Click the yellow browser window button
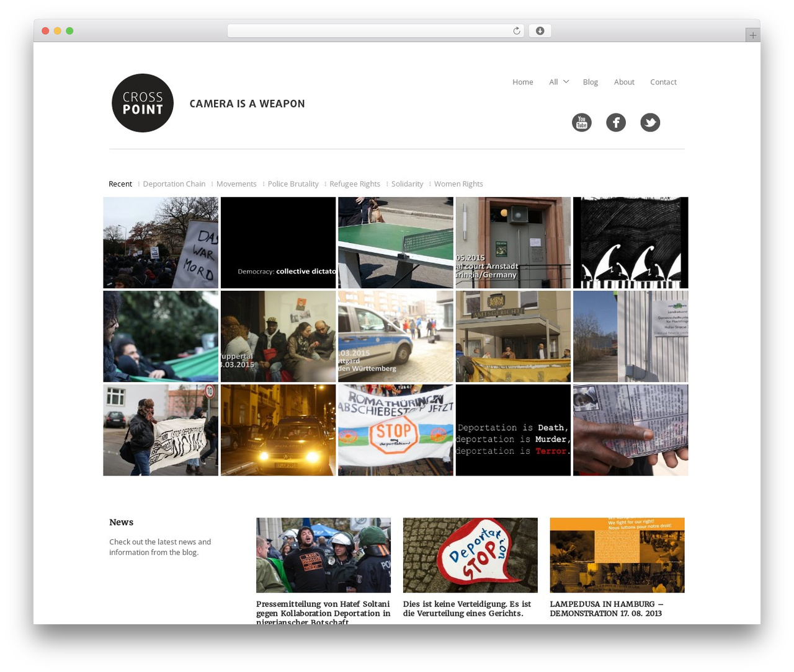The image size is (794, 672). (57, 31)
